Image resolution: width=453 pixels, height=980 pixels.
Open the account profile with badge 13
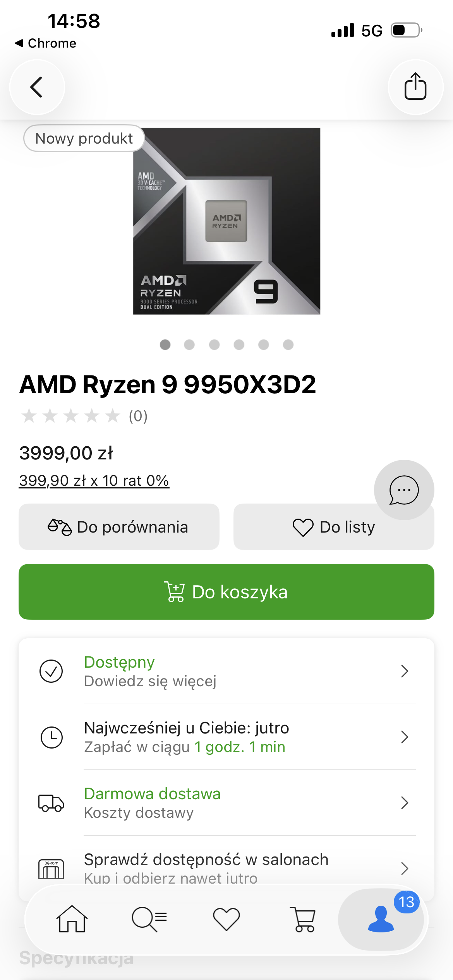click(x=381, y=919)
